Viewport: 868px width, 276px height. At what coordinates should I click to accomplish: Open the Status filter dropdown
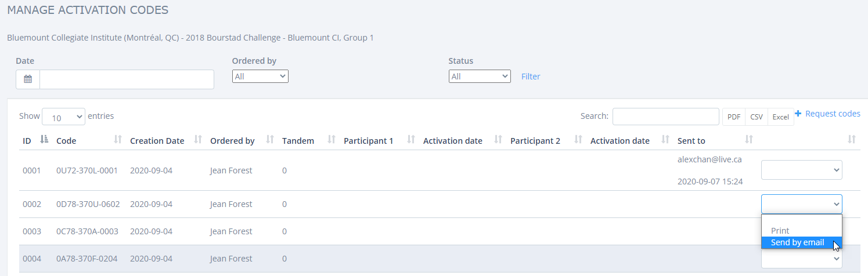click(x=479, y=76)
